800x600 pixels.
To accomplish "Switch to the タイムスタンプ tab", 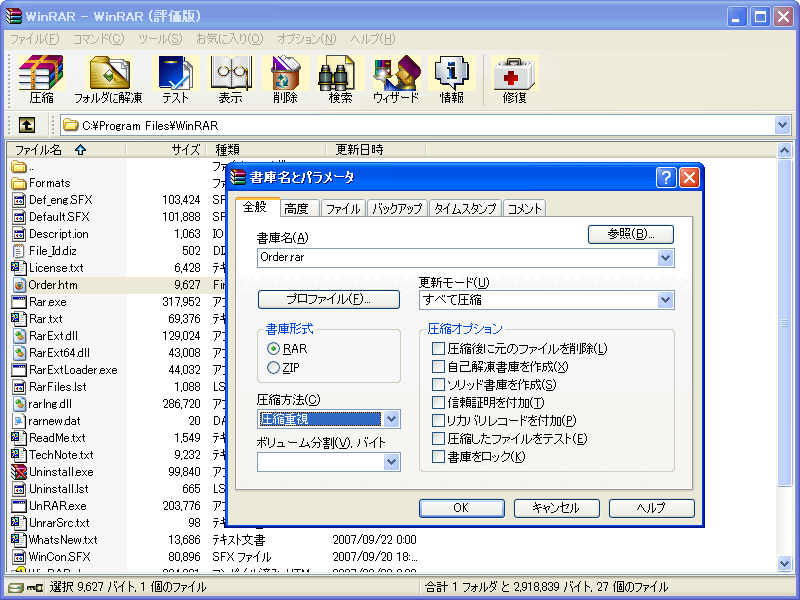I will (x=466, y=209).
